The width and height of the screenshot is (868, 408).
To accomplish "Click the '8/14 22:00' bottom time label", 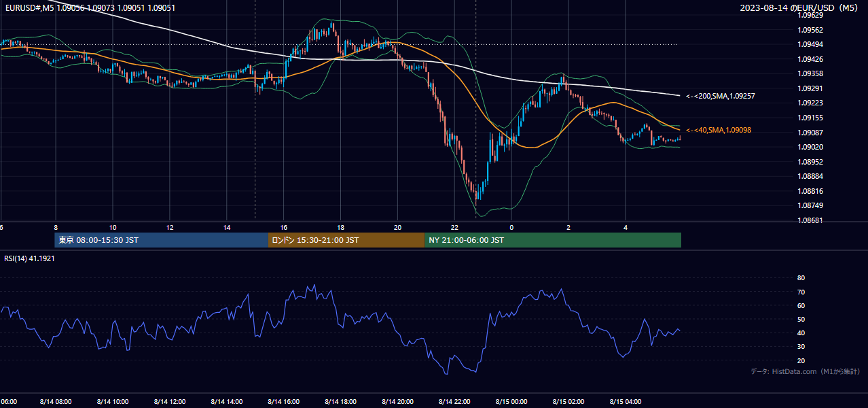I will point(455,401).
